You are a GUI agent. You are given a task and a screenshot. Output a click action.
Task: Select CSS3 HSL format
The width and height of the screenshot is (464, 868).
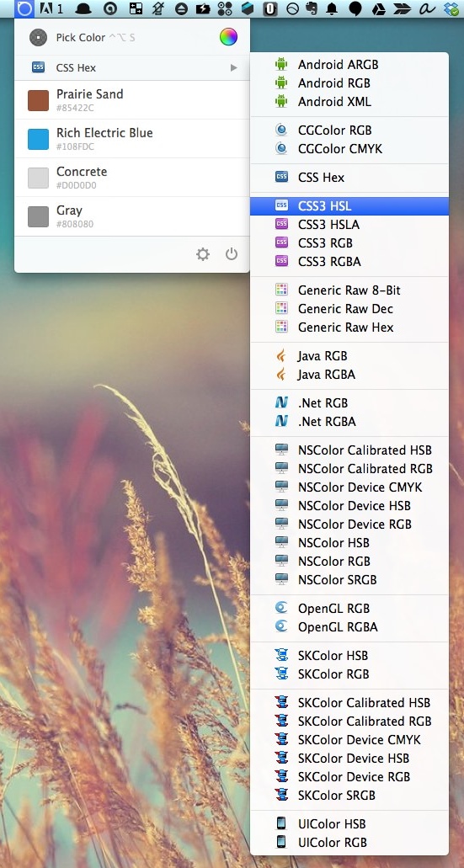tap(349, 206)
